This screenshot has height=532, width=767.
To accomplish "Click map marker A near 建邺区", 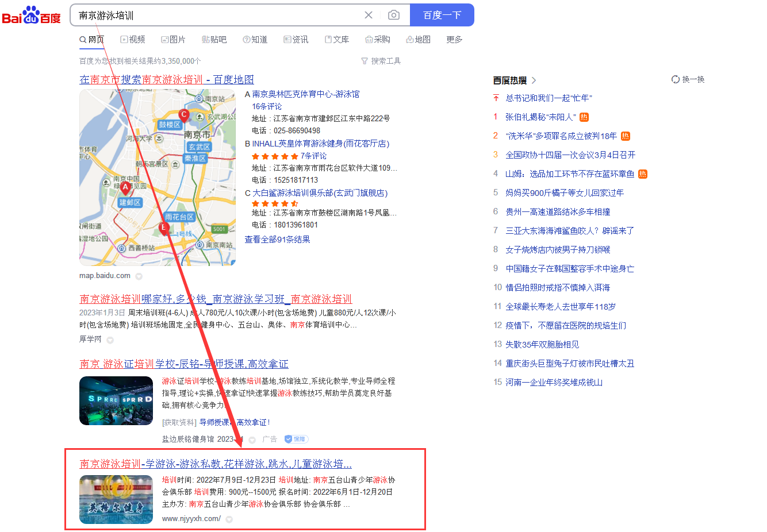I will [125, 187].
